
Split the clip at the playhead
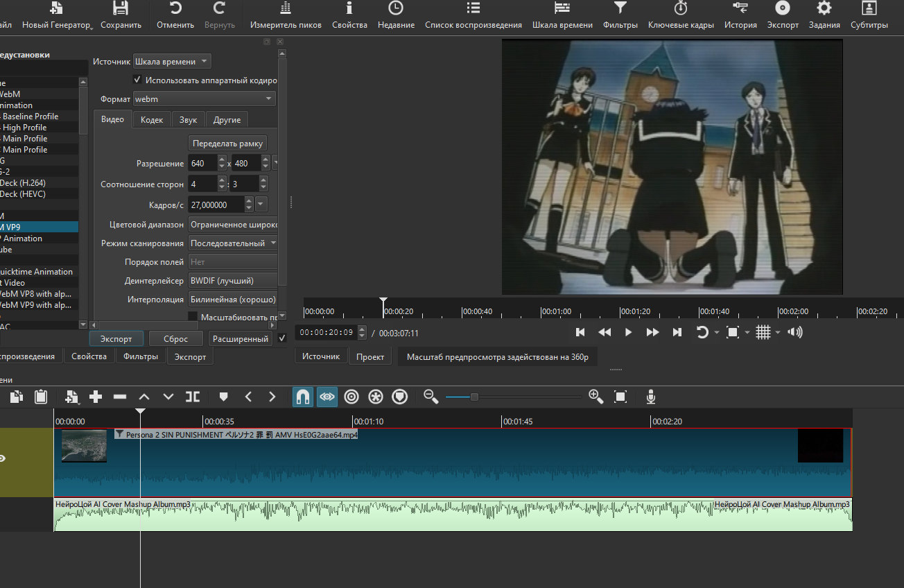pyautogui.click(x=193, y=397)
